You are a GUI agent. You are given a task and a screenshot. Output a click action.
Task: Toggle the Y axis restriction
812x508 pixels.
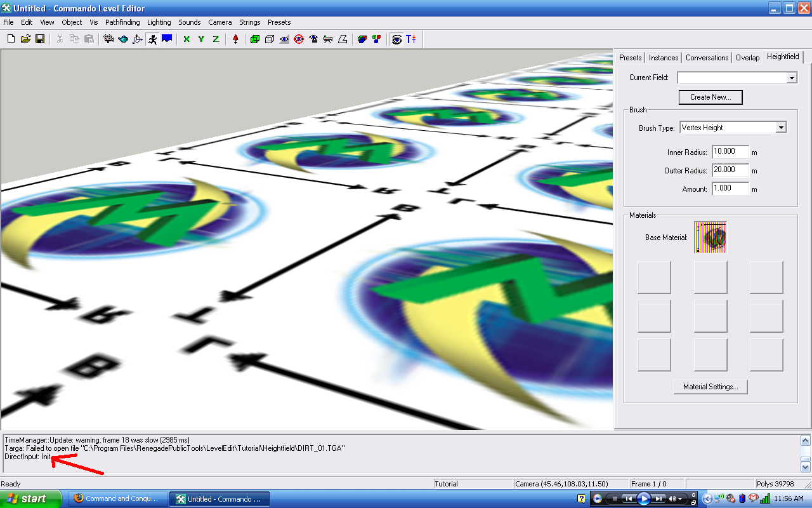tap(201, 39)
